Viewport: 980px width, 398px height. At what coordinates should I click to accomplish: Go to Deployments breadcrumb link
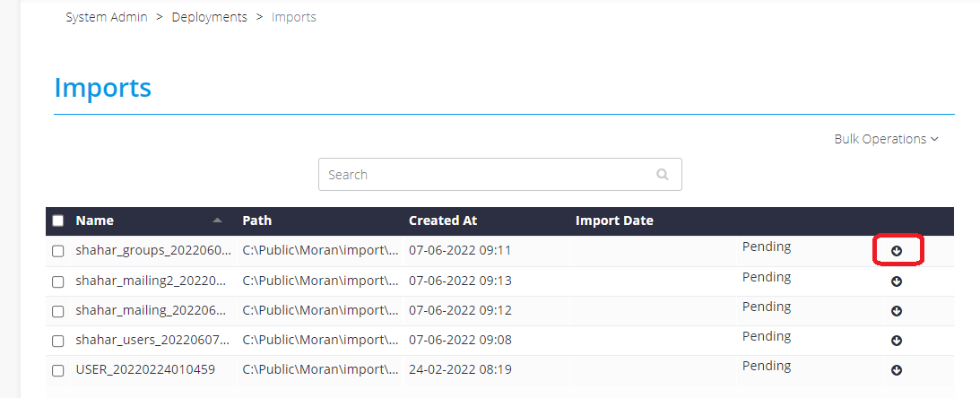coord(210,17)
